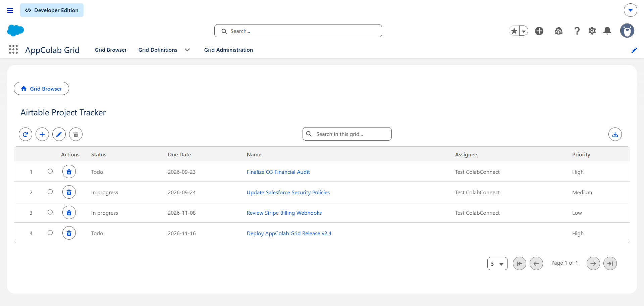The image size is (644, 306).
Task: Select radio button for row 3
Action: [50, 212]
